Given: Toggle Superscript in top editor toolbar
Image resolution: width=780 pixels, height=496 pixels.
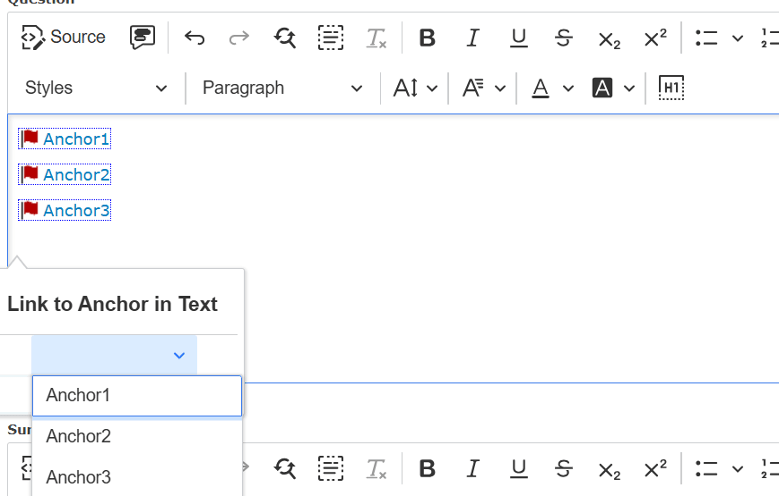Looking at the screenshot, I should tap(655, 37).
